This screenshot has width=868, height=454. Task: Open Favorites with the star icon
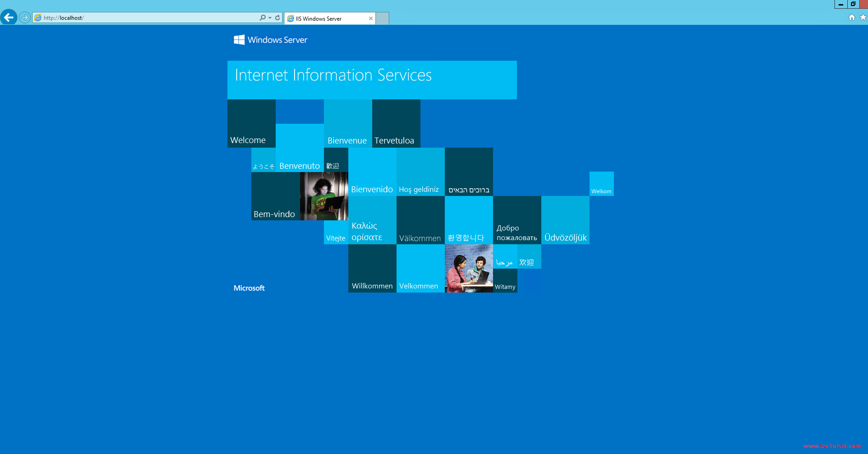863,17
